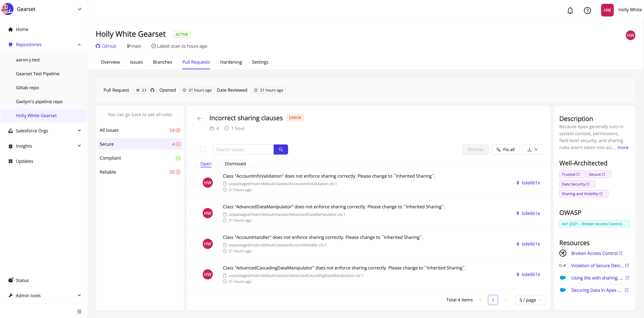The width and height of the screenshot is (644, 318).
Task: Tick the AccountInfoValidation issue checkbox
Action: point(192,183)
